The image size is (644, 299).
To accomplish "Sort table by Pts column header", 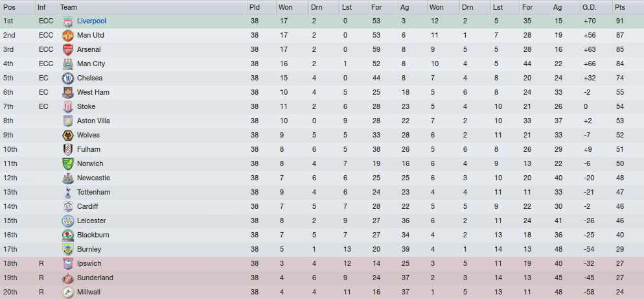I will coord(628,7).
